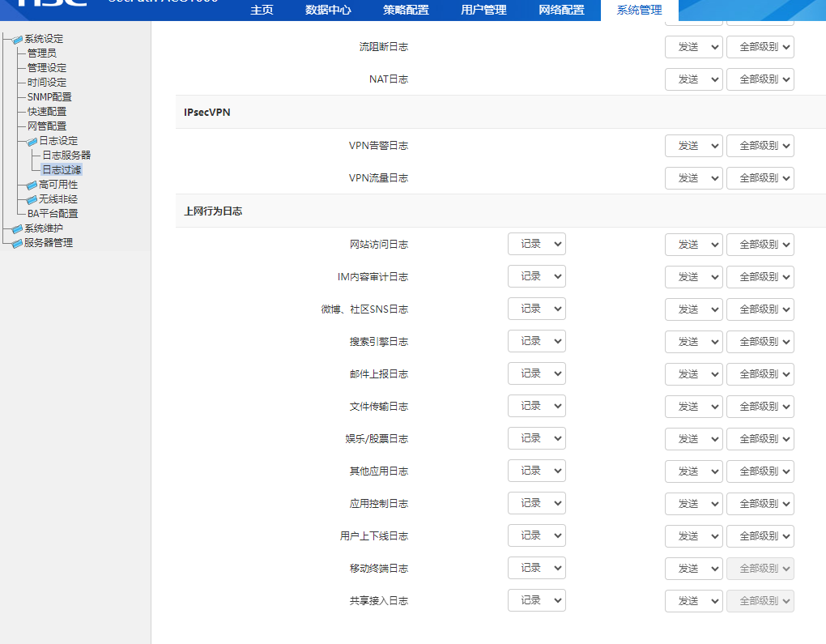Open 共享接入日志 发送 dropdown
Screen dimensions: 826x644
pyautogui.click(x=693, y=601)
